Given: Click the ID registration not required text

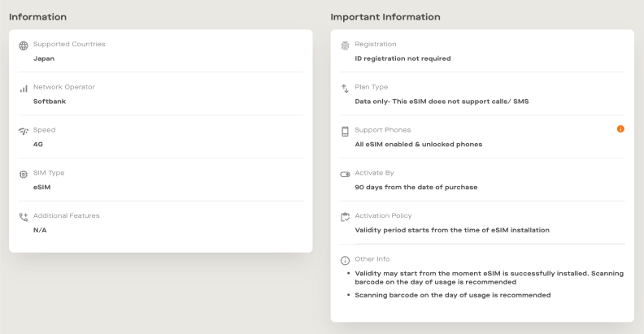Looking at the screenshot, I should (402, 59).
